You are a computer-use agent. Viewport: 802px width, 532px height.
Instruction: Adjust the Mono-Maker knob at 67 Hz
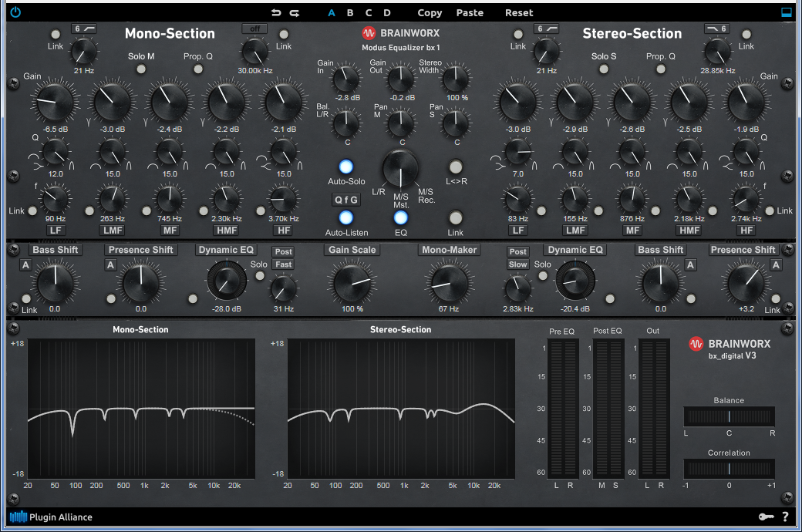[x=450, y=284]
